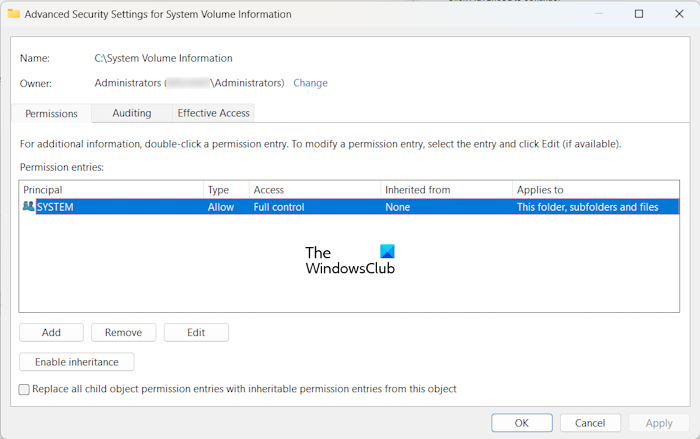Select the Permissions tab

pos(51,113)
